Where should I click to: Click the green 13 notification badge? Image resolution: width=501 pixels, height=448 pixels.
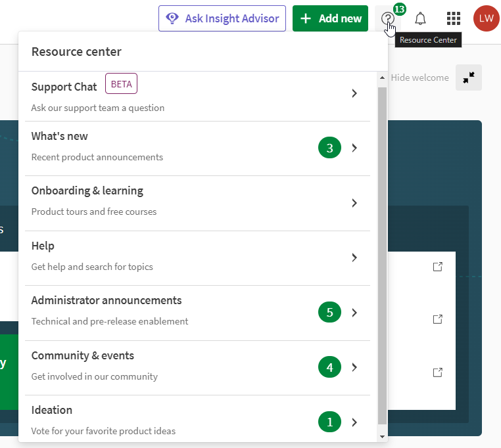(x=399, y=9)
